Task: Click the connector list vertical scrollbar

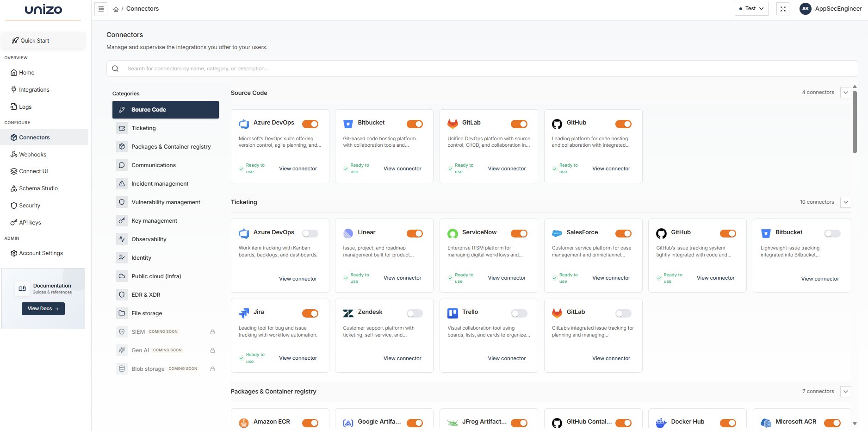Action: (x=855, y=121)
